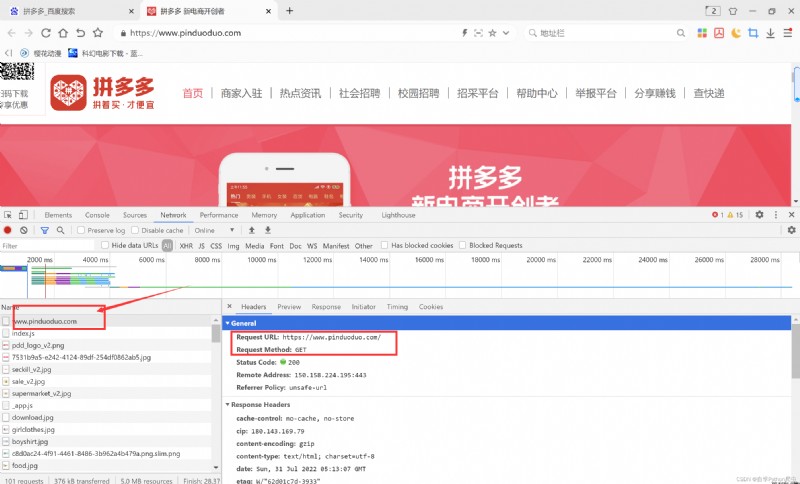This screenshot has width=800, height=484.
Task: Open DevTools more options menu
Action: pyautogui.click(x=776, y=215)
